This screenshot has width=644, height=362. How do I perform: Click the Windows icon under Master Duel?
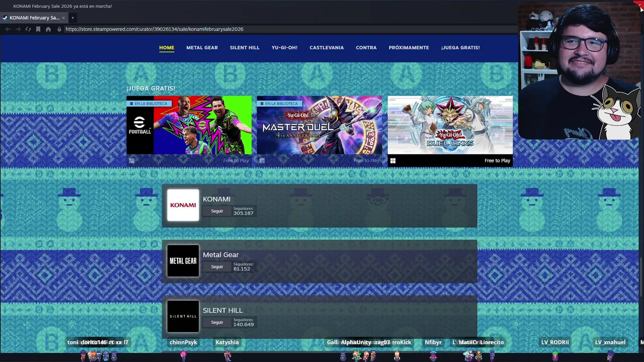[x=262, y=161]
